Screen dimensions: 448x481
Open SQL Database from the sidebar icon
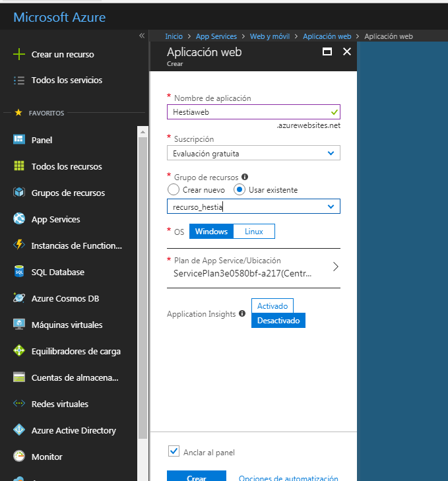(x=19, y=272)
